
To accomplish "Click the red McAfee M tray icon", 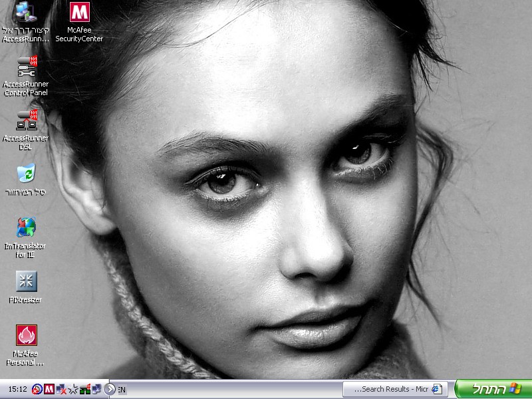I will pos(49,389).
